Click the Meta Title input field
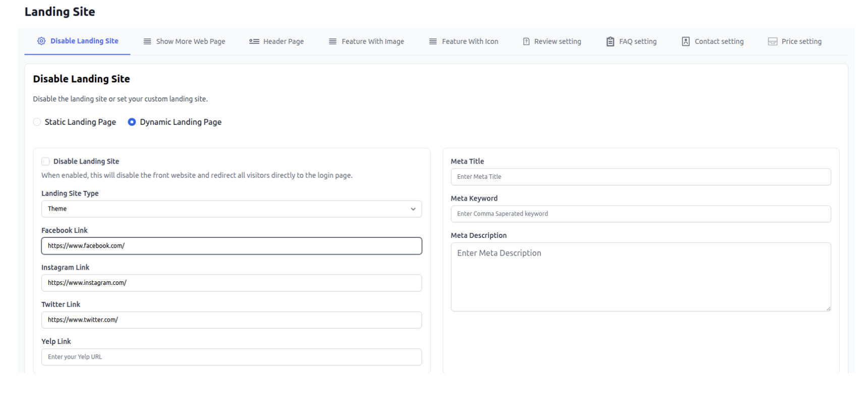This screenshot has width=868, height=396. pyautogui.click(x=641, y=177)
